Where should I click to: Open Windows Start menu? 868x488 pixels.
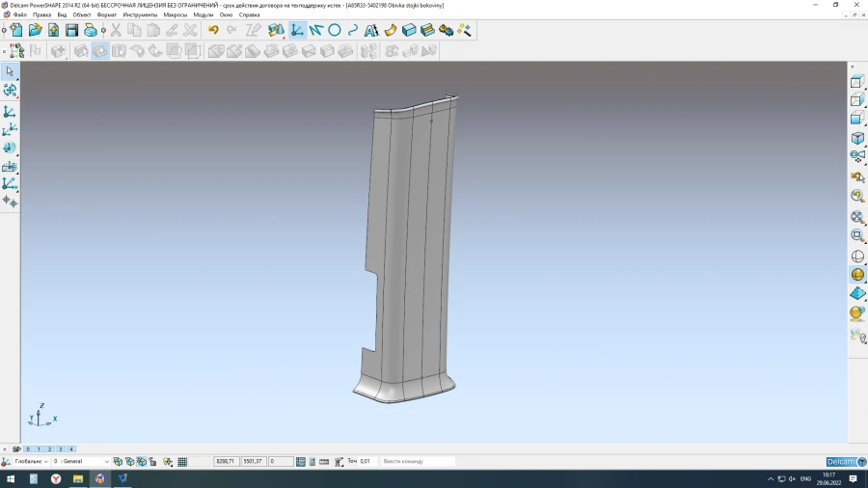click(x=11, y=478)
